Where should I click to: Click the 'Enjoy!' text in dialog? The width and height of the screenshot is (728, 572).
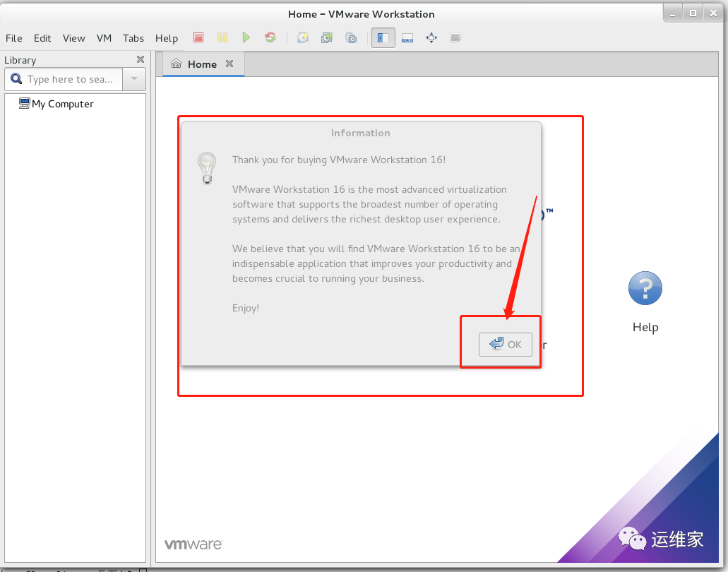pyautogui.click(x=246, y=309)
